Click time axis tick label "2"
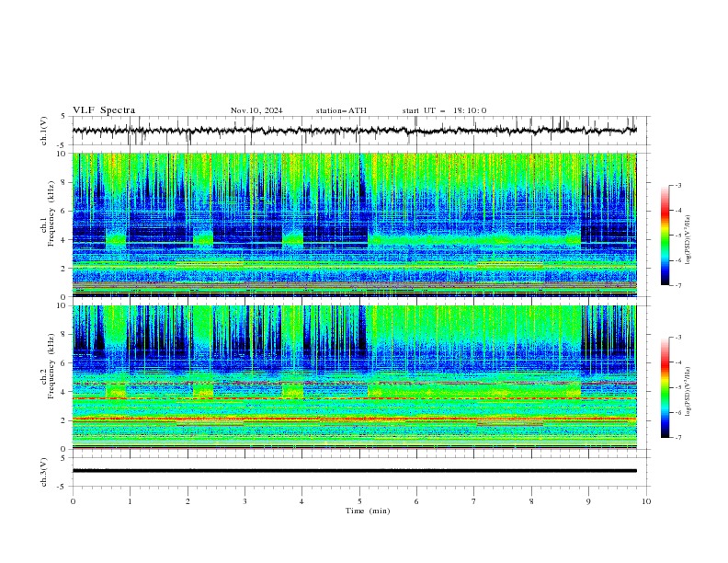 (188, 501)
